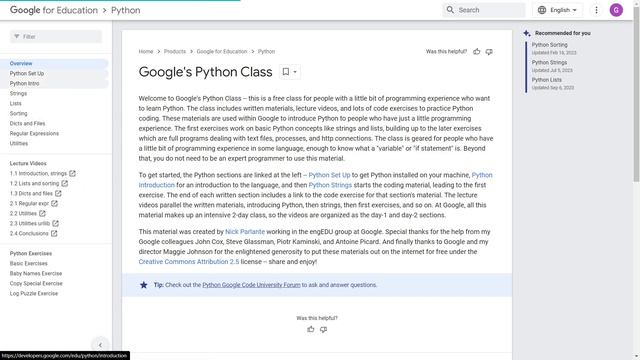Open Regular Expressions in sidebar

pos(34,133)
